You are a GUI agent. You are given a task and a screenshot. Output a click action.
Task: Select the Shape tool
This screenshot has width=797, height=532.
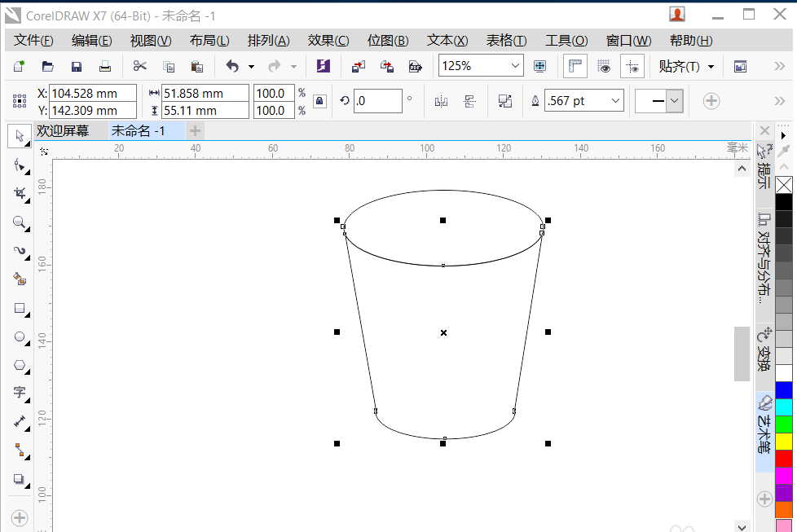pos(18,165)
